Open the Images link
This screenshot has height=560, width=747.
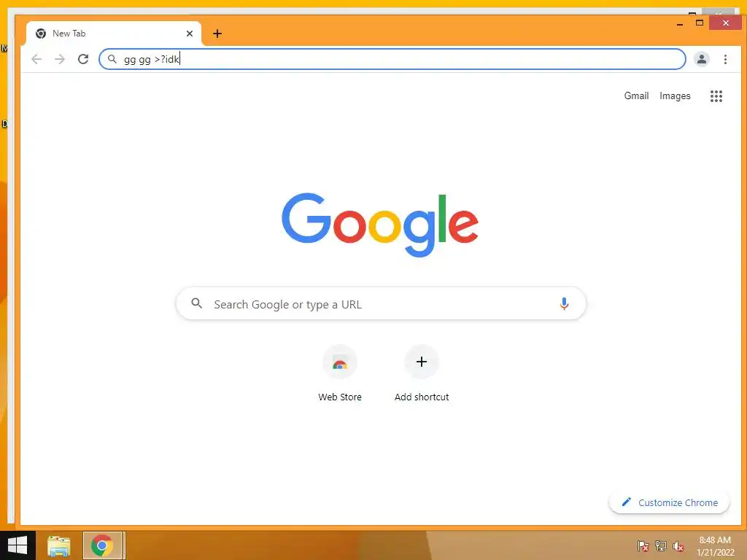[x=675, y=96]
